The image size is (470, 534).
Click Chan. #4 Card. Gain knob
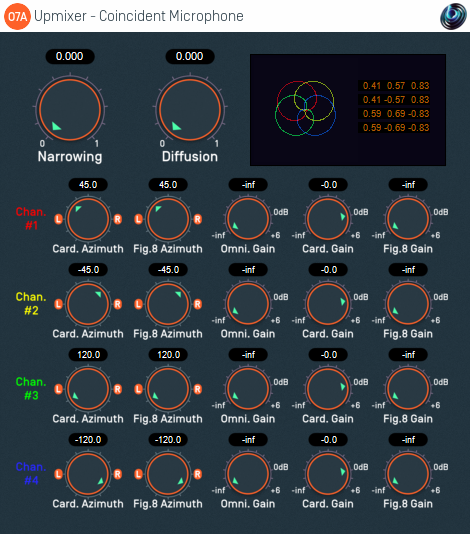click(328, 474)
